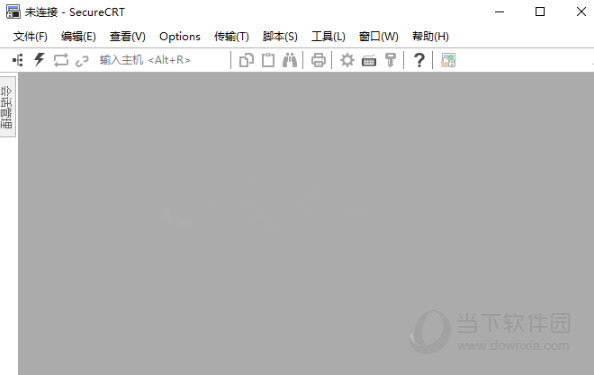Minimize the SecureCRT window

point(499,12)
